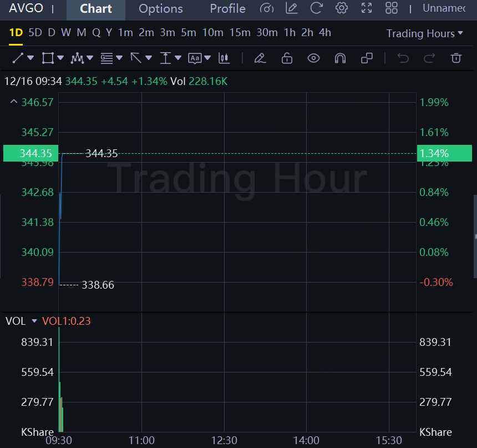Select the 1D timeframe
The width and height of the screenshot is (477, 448).
point(16,32)
